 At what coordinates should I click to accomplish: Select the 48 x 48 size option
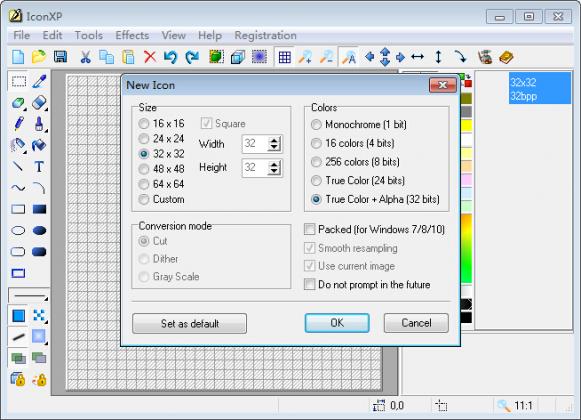tap(161, 169)
